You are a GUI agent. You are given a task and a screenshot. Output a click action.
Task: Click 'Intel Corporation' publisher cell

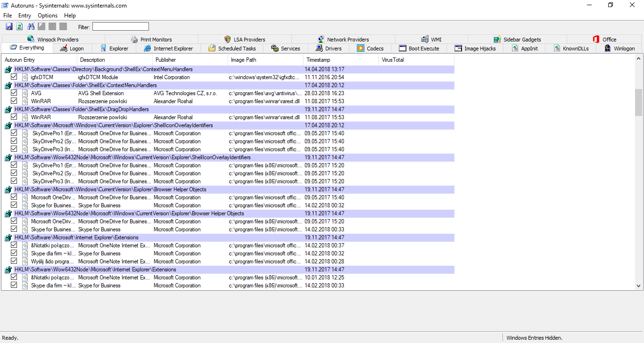pyautogui.click(x=172, y=77)
